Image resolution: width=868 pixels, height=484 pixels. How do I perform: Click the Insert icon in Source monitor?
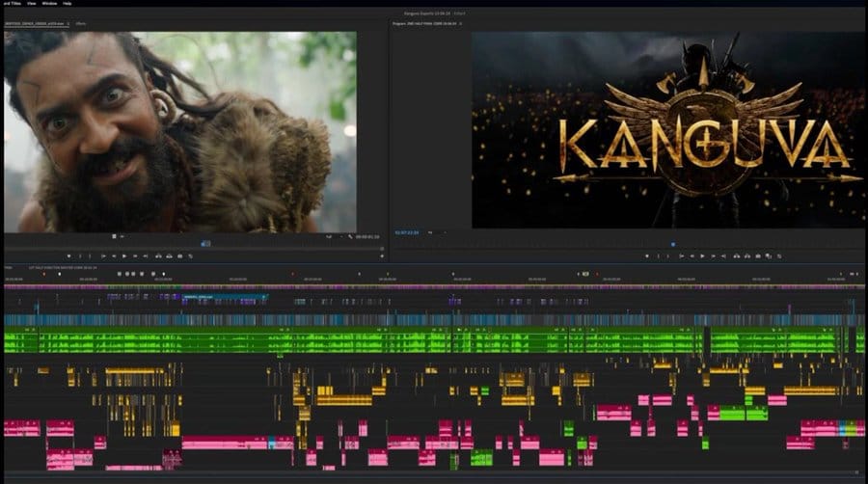[x=158, y=255]
